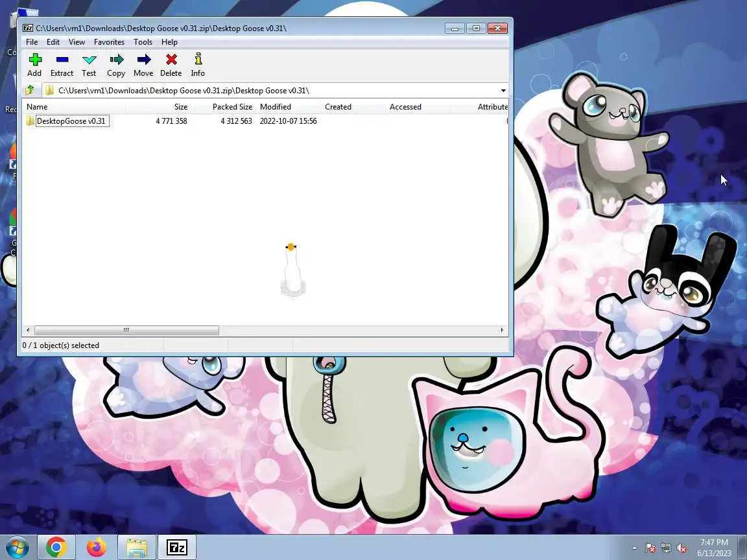Sort by the Name column header
Viewport: 747px width, 560px height.
pyautogui.click(x=75, y=107)
